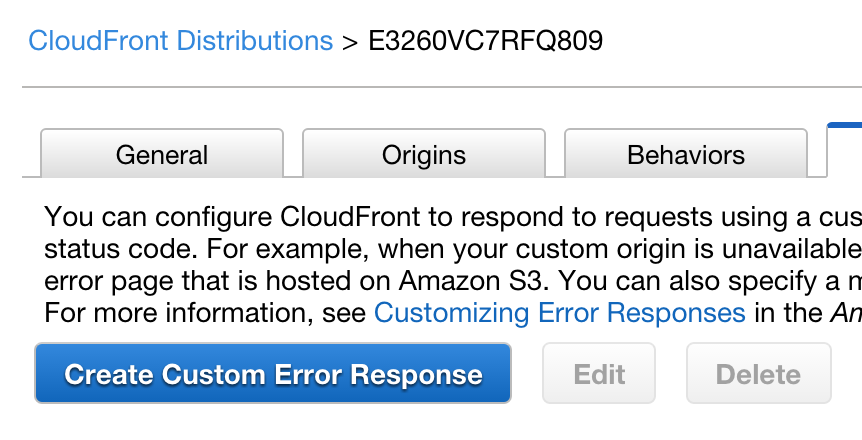Click the greyed-out Delete button
Viewport: 862px width, 440px height.
758,375
